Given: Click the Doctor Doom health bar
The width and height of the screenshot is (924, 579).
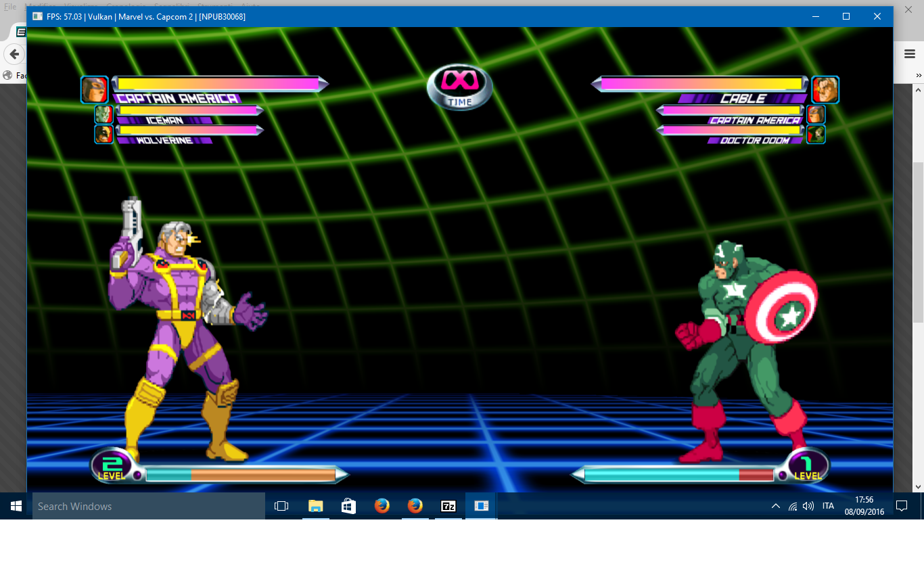Looking at the screenshot, I should pos(731,130).
